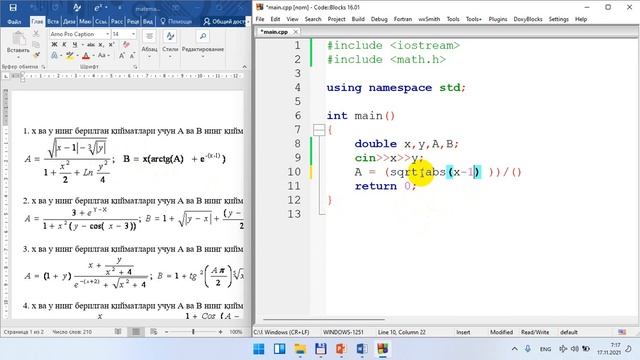Open the Plugins menu in Code::Blocks
Image resolution: width=640 pixels, height=360 pixels.
pos(498,19)
